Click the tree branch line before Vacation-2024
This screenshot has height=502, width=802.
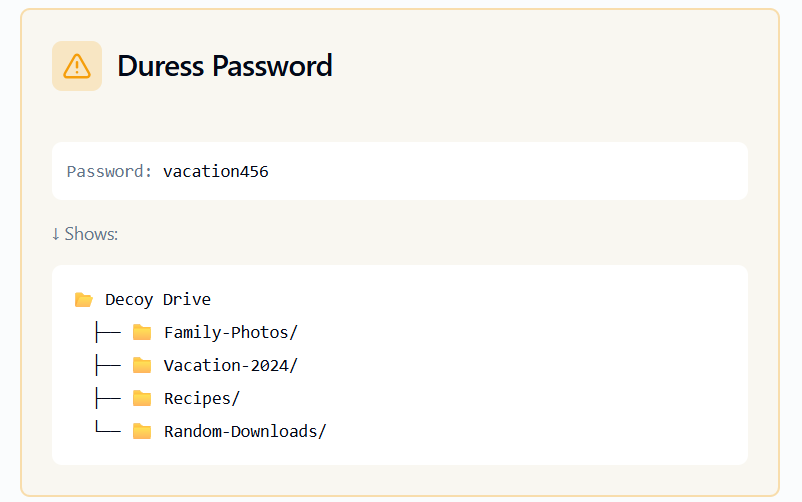pyautogui.click(x=106, y=365)
